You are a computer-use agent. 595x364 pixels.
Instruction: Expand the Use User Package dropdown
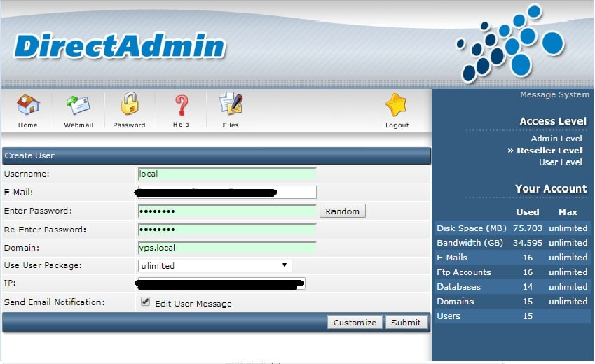pos(214,266)
